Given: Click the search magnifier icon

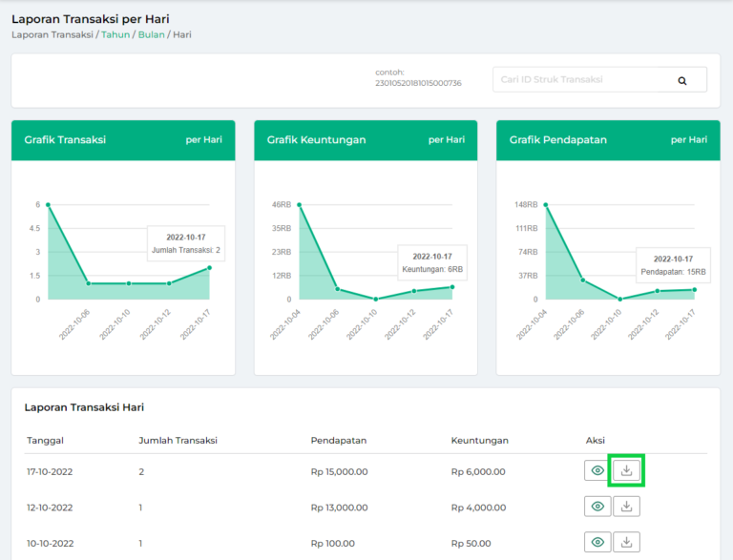Looking at the screenshot, I should 682,81.
